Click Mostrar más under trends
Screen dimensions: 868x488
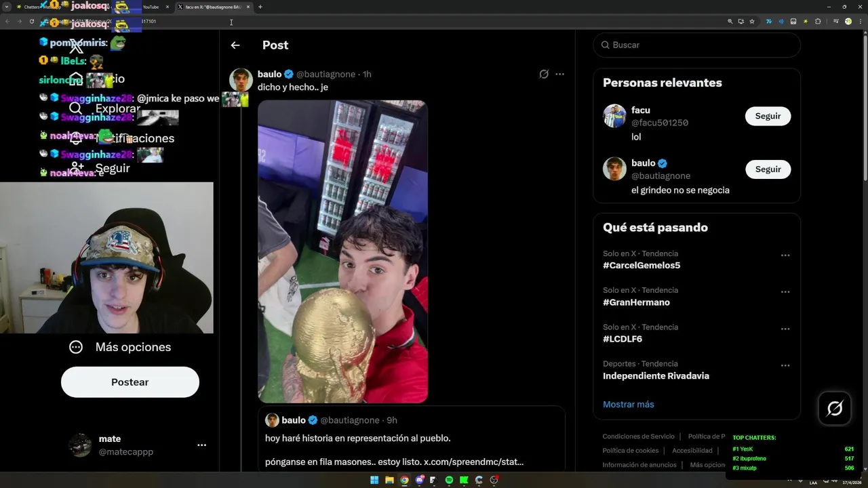(x=629, y=405)
